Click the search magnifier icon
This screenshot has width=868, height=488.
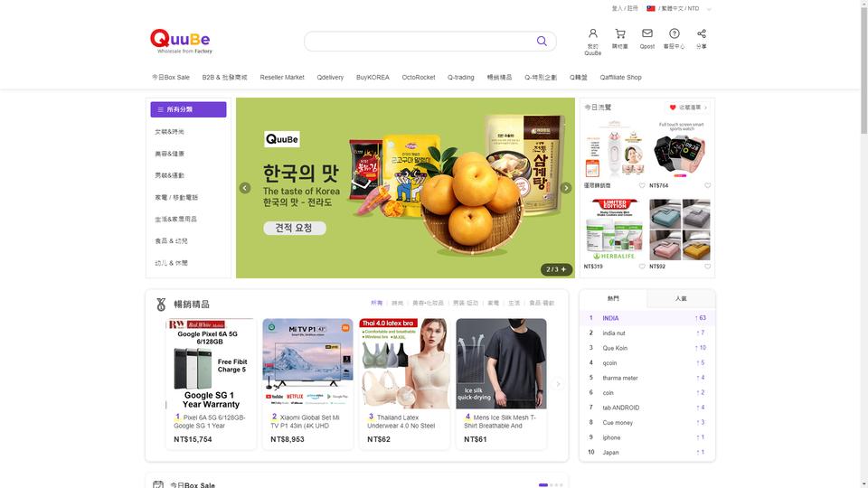(x=542, y=41)
